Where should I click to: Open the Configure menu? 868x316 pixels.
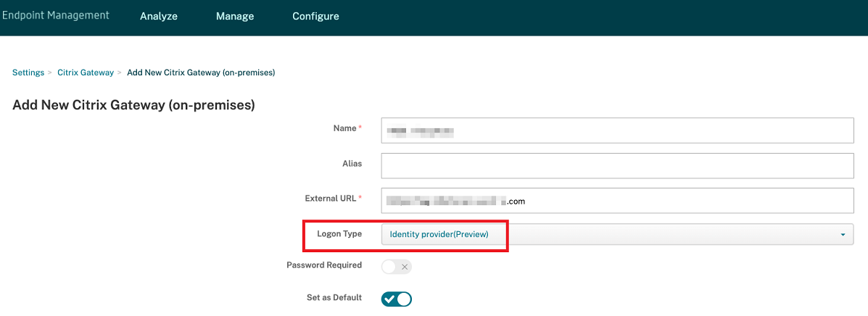click(x=315, y=16)
